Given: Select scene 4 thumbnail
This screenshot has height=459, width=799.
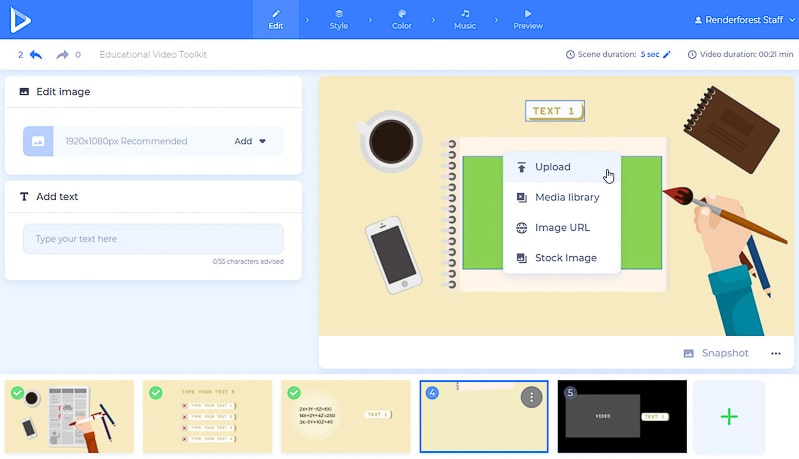Looking at the screenshot, I should click(484, 416).
